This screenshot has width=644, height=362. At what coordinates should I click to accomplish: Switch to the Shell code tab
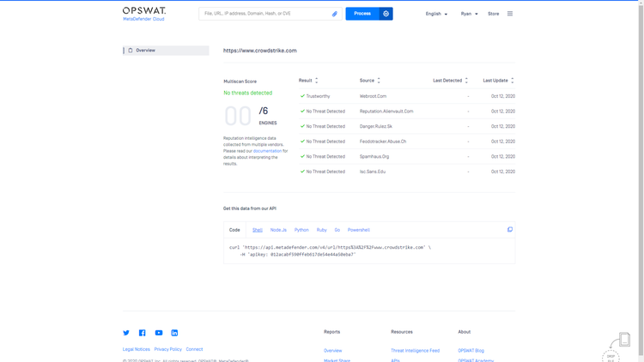tap(257, 230)
